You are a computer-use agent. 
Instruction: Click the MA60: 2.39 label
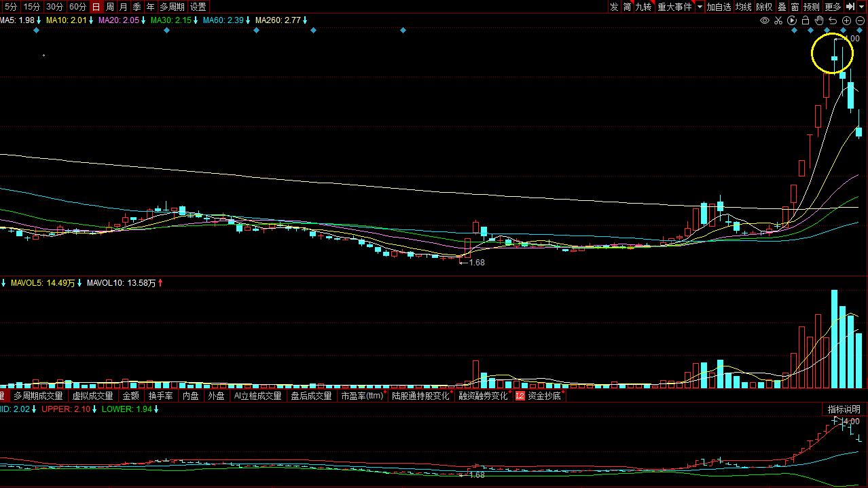pos(223,20)
